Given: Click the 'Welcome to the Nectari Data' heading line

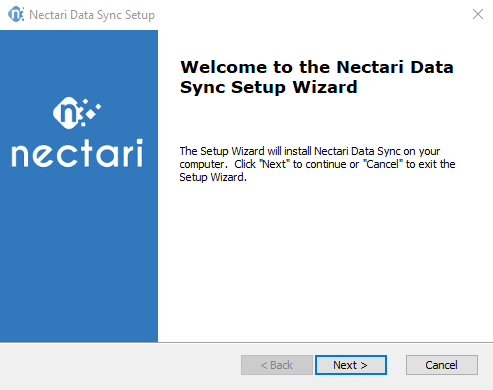Looking at the screenshot, I should tap(317, 67).
